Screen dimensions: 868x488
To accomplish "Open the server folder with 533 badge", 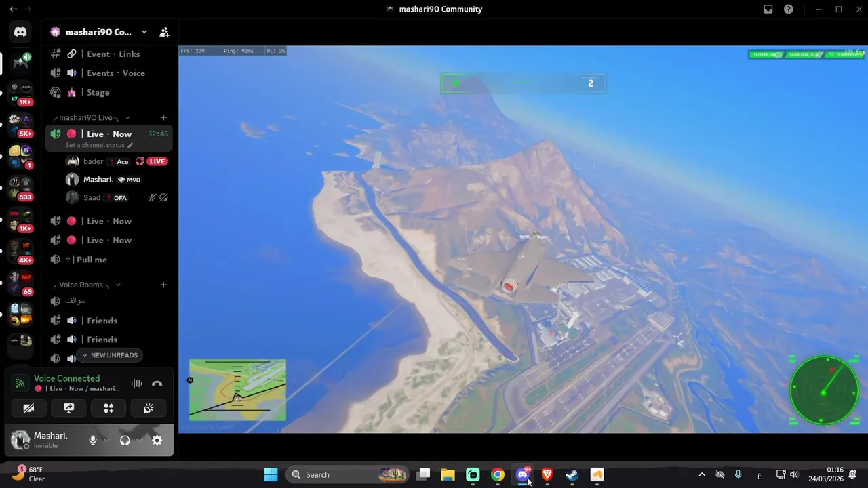I will click(20, 188).
